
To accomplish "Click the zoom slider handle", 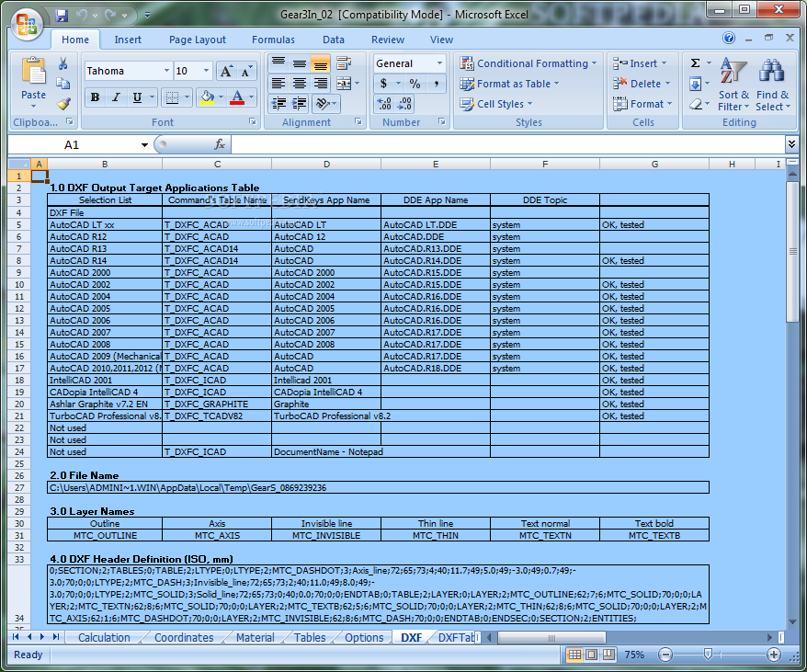I will pos(708,654).
